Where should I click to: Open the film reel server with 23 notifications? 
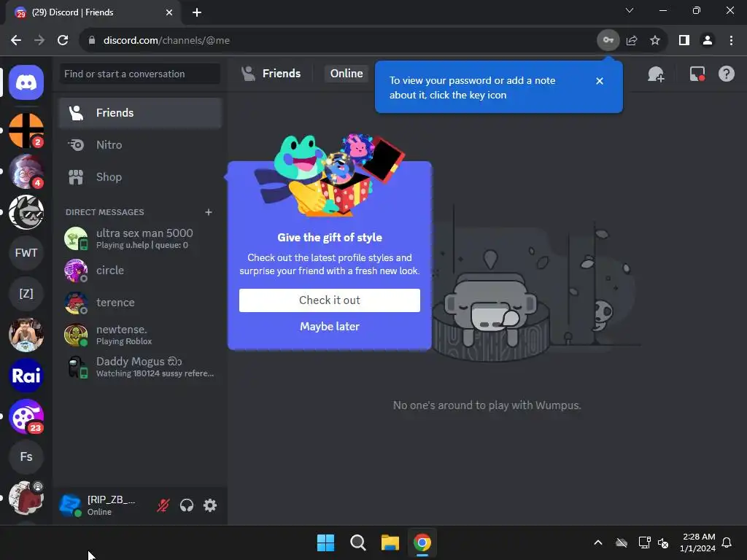(x=26, y=416)
